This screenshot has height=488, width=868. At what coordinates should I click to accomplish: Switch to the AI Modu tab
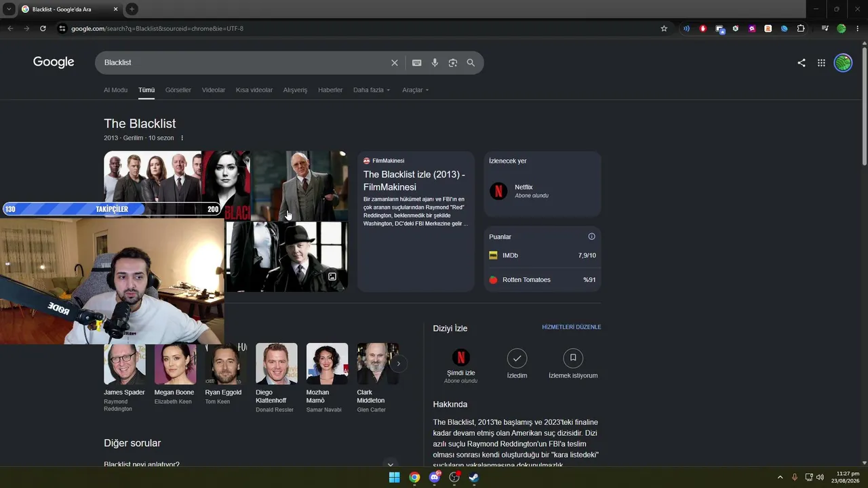coord(115,90)
